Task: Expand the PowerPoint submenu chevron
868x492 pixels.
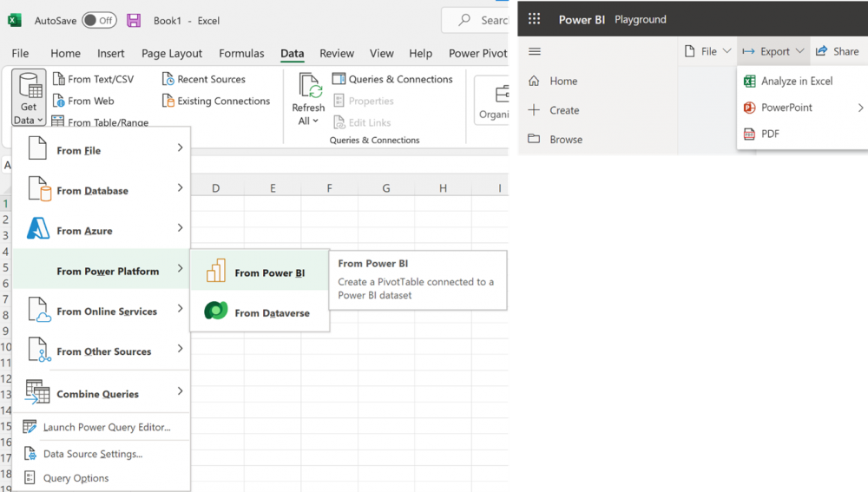Action: tap(860, 108)
